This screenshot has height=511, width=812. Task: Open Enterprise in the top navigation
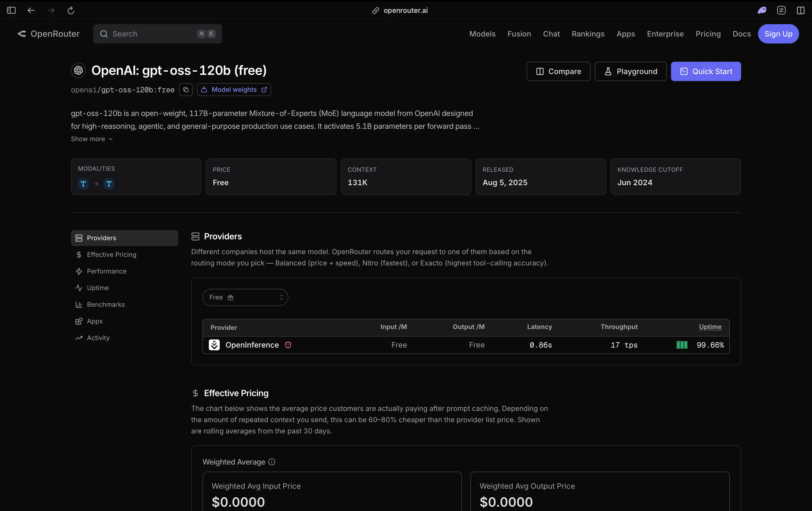coord(665,34)
